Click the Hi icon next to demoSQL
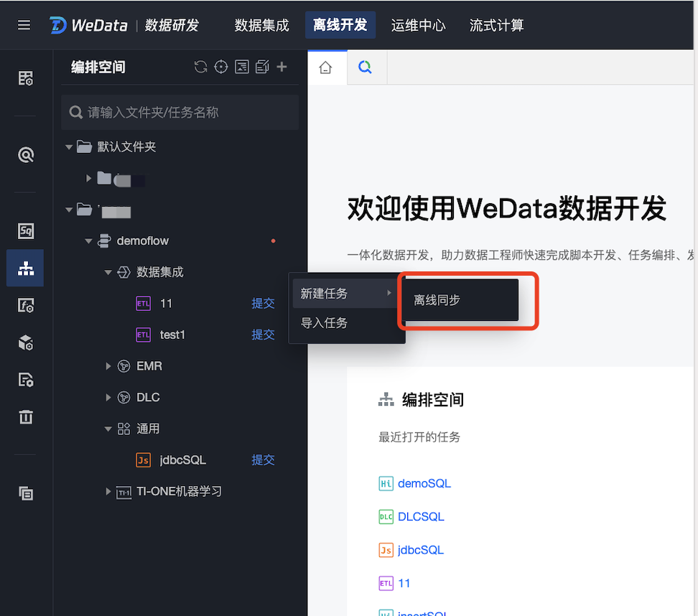Screen dimensions: 698x616 pyautogui.click(x=386, y=483)
